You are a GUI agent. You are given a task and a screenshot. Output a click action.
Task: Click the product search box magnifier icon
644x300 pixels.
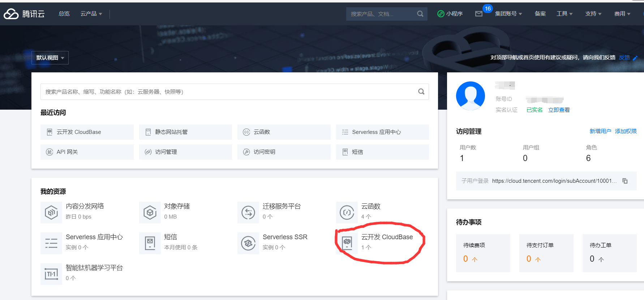421,92
